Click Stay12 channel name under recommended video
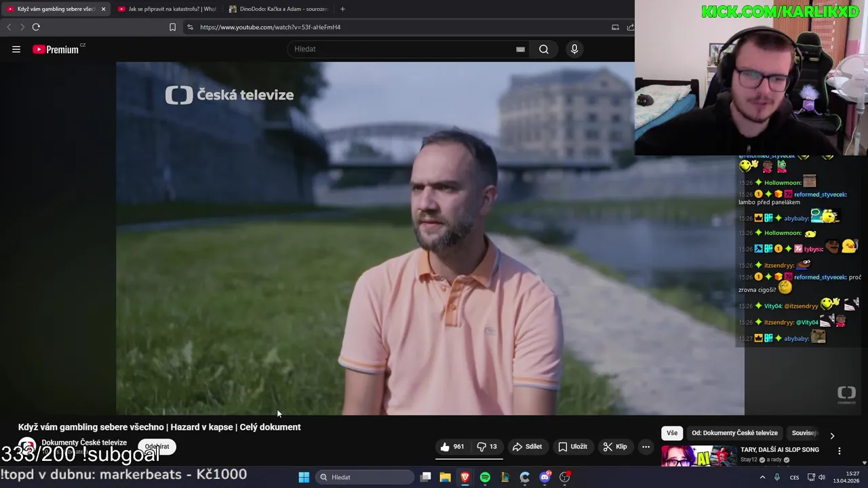 click(749, 460)
